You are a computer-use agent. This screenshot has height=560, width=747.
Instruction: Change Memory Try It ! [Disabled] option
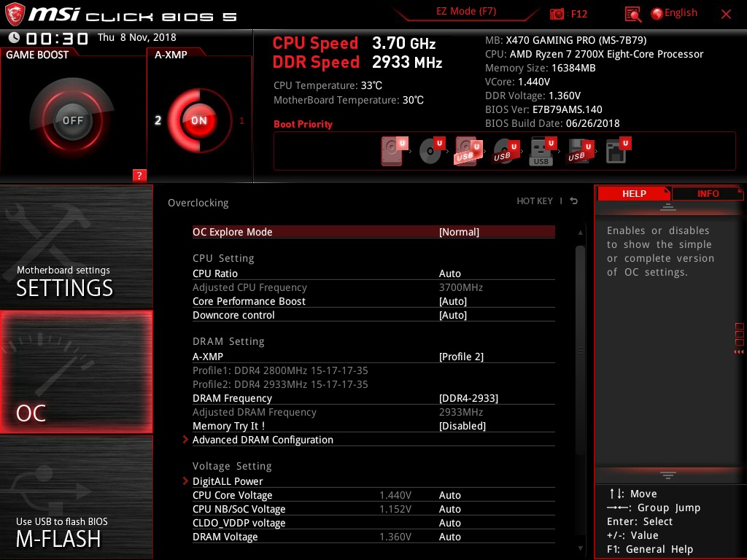coord(462,426)
